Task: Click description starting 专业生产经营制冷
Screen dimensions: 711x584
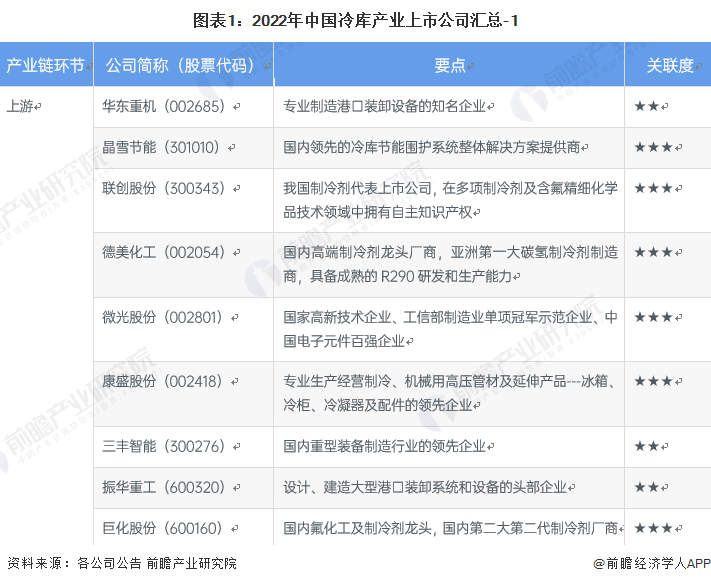Action: pyautogui.click(x=450, y=393)
